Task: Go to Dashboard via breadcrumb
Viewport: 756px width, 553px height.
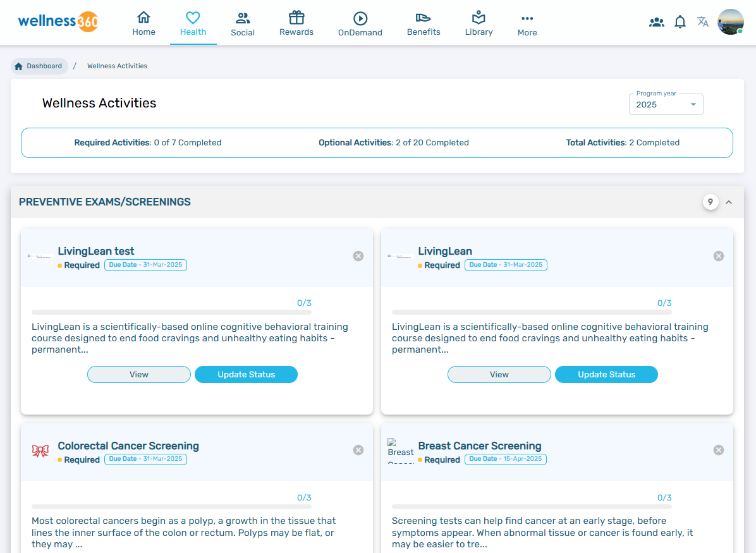Action: pyautogui.click(x=39, y=66)
